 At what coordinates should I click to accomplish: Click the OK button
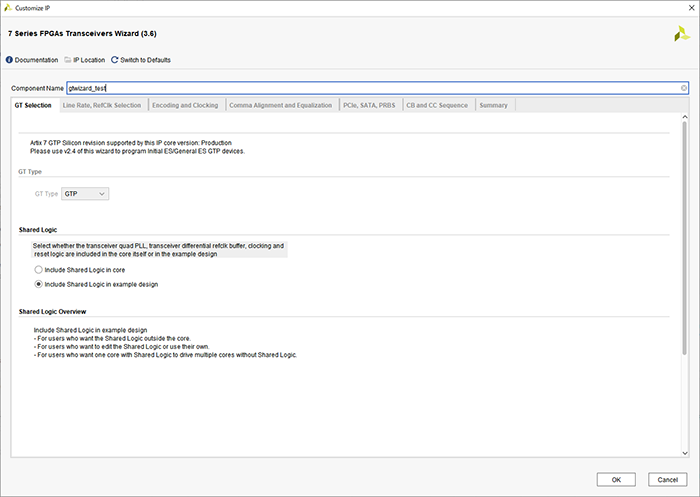616,480
